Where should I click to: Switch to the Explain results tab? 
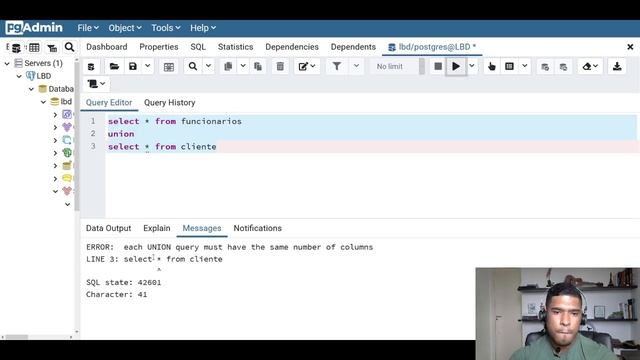click(157, 229)
